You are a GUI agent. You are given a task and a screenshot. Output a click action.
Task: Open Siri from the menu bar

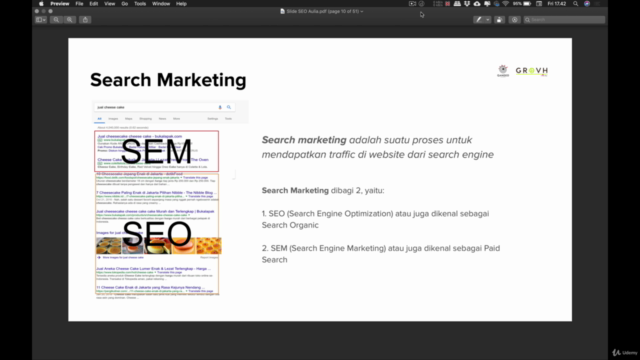pyautogui.click(x=587, y=4)
